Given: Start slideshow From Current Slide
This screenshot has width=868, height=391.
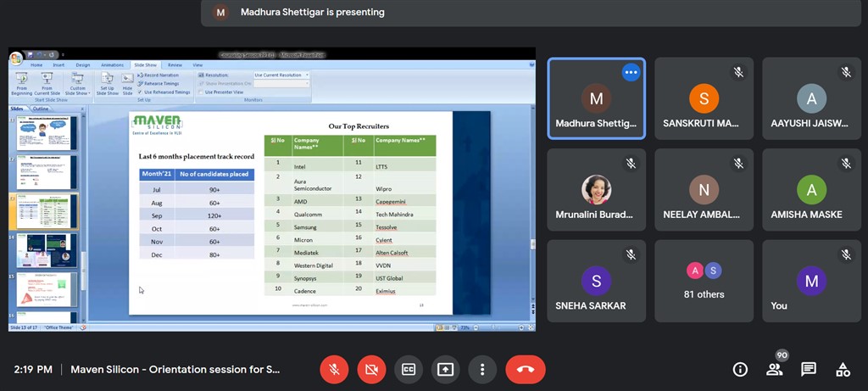Looking at the screenshot, I should click(x=47, y=84).
